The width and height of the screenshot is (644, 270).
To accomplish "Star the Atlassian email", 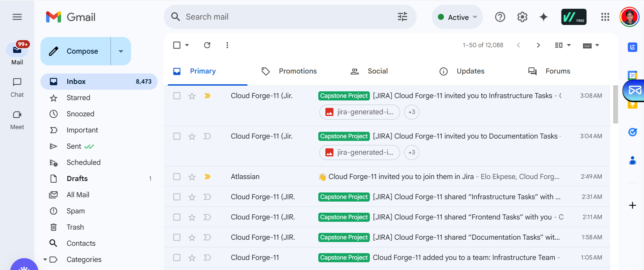I will coord(192,177).
